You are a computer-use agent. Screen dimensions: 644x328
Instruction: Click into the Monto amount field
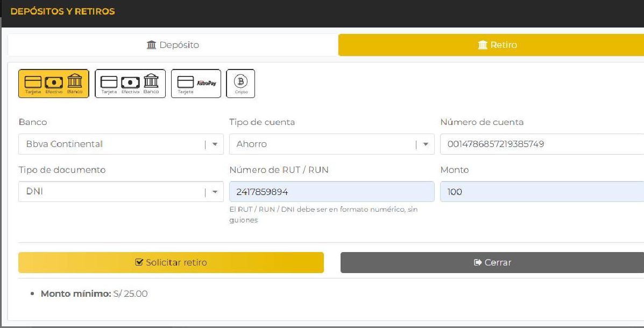pos(541,192)
